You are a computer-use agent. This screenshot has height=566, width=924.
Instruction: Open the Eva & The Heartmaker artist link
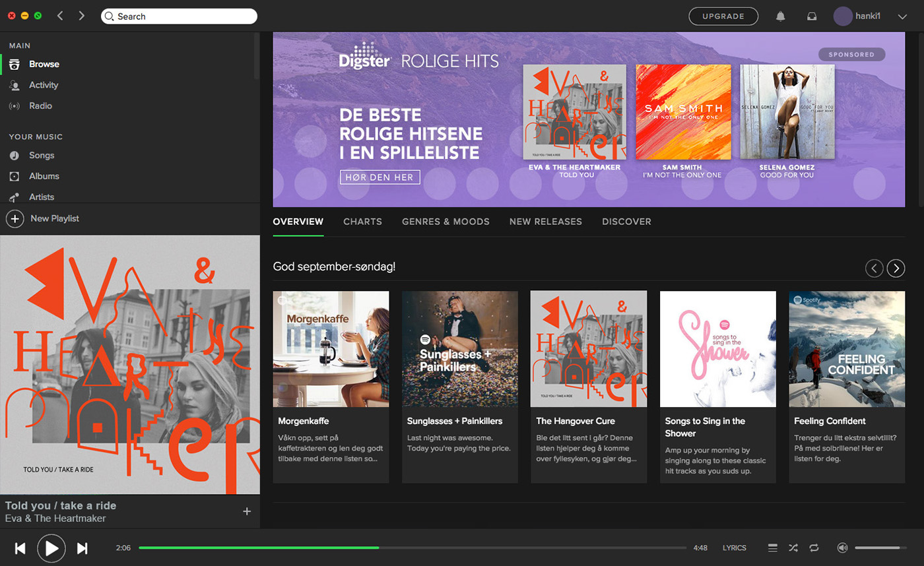55,519
